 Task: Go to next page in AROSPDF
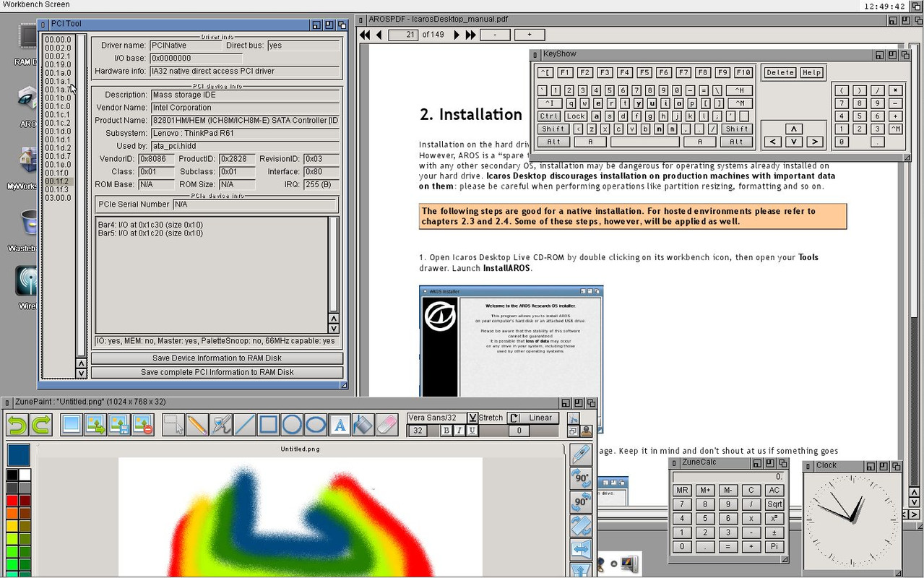tap(457, 35)
